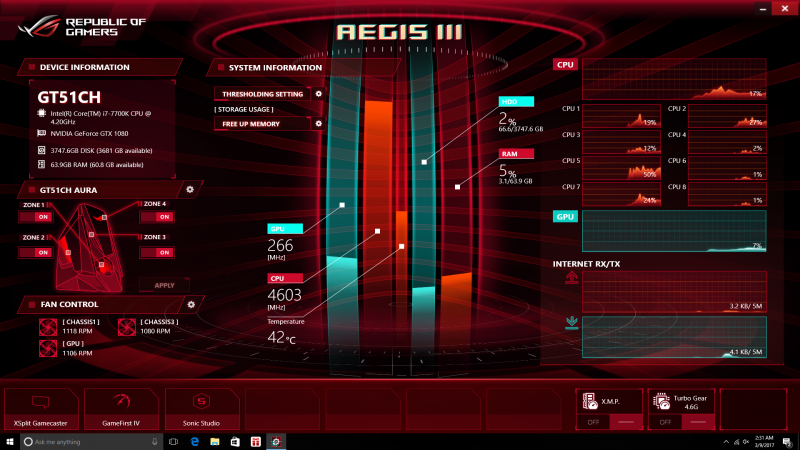Open Action Center notifications
Image resolution: width=800 pixels, height=450 pixels.
pyautogui.click(x=788, y=442)
